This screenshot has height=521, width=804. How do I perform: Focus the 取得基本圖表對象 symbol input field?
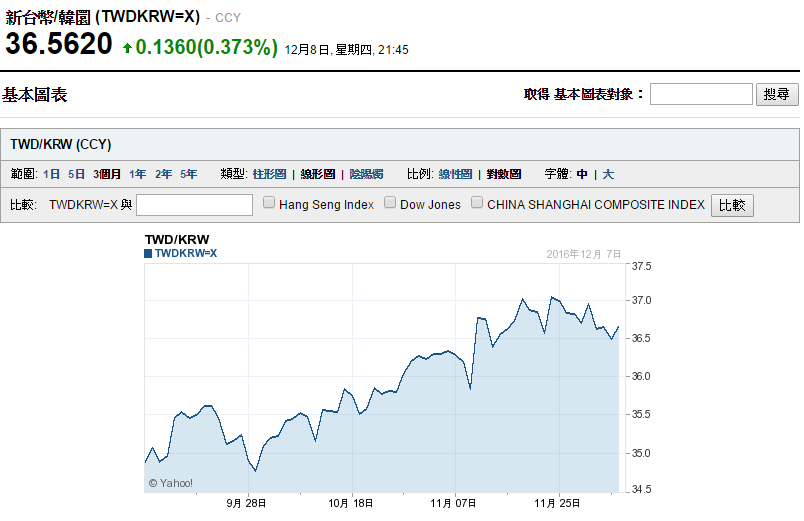[701, 94]
